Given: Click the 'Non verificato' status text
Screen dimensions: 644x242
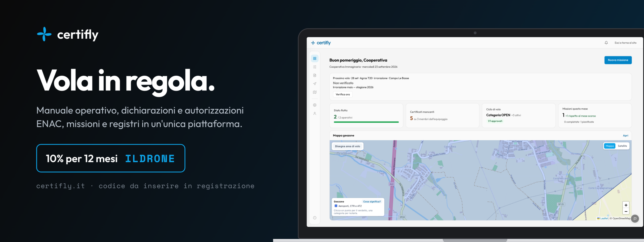Looking at the screenshot, I should [x=343, y=83].
